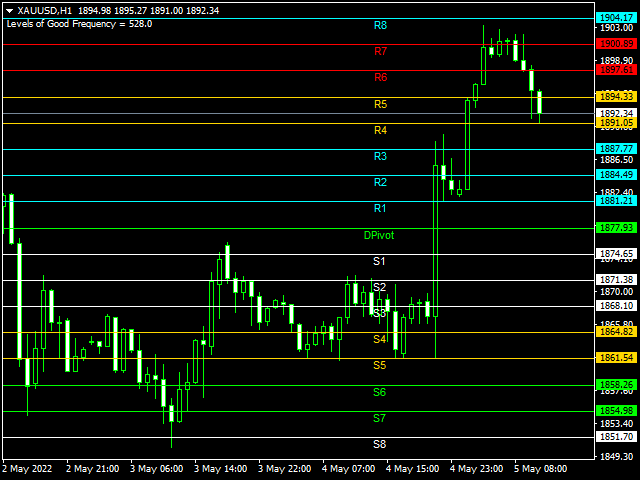This screenshot has height=480, width=640.
Task: Select the 3 May 22:00 time label
Action: coord(285,469)
